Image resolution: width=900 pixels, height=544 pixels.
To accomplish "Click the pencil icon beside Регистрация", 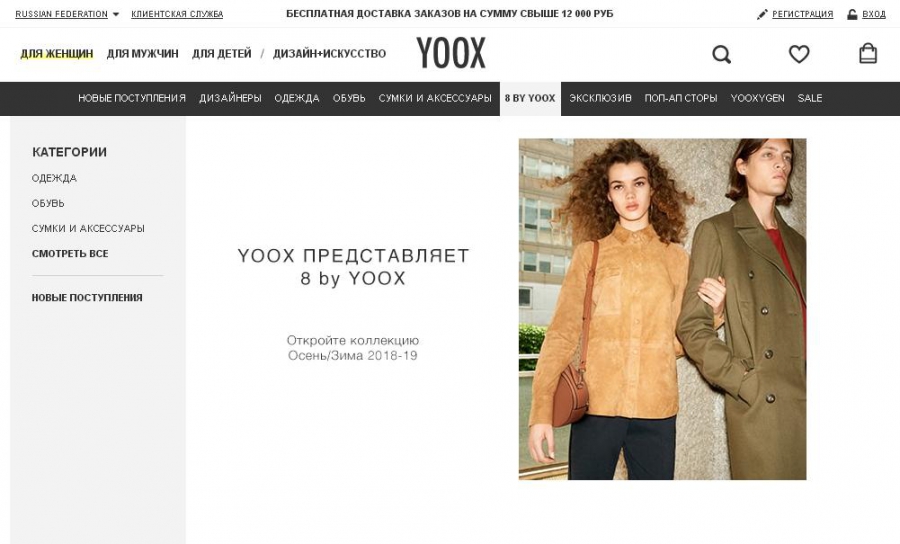I will pos(762,14).
